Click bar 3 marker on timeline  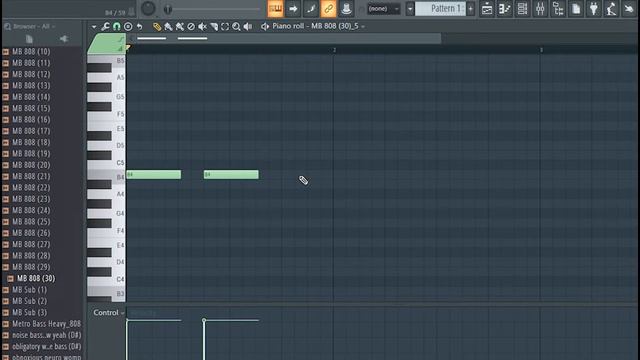[541, 50]
